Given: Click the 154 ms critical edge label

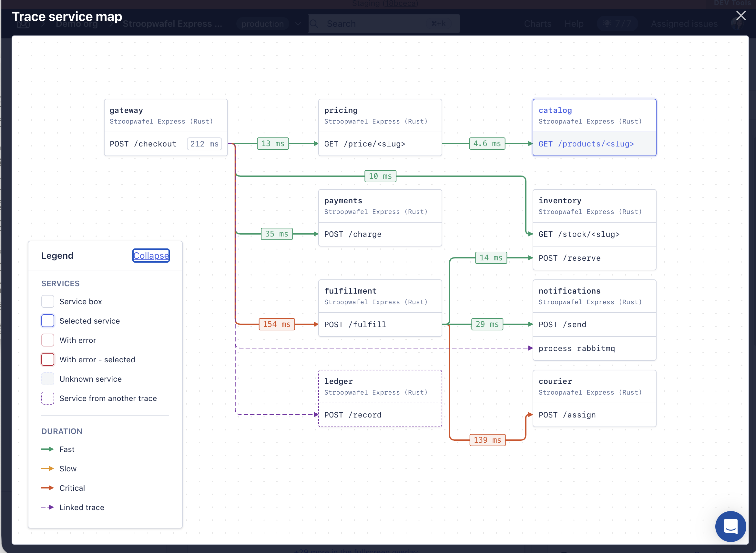Looking at the screenshot, I should [x=277, y=324].
